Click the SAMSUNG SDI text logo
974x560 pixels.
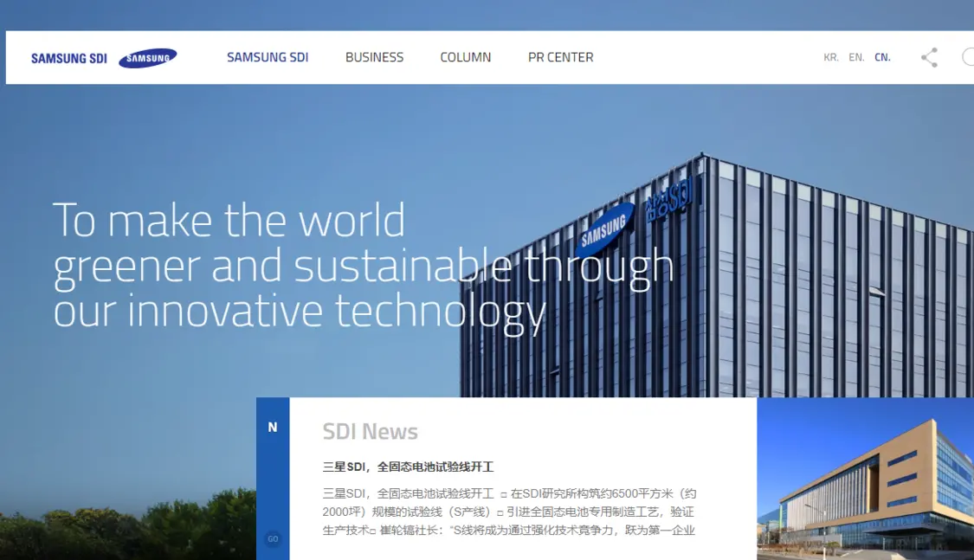(x=69, y=58)
